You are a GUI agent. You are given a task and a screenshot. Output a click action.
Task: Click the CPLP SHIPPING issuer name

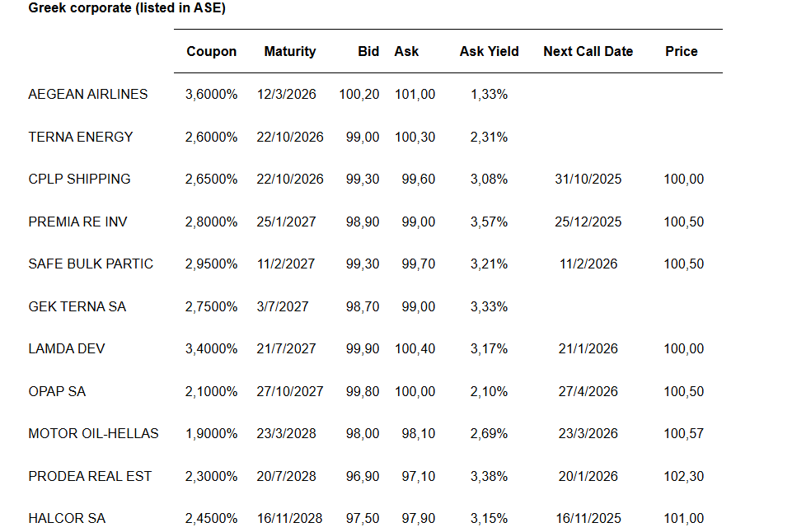[79, 179]
